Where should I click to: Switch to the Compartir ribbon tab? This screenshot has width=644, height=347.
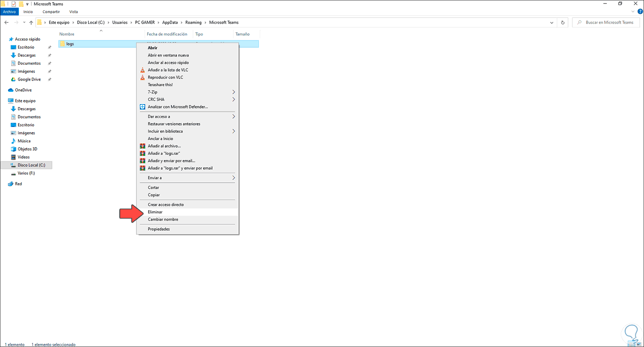[x=52, y=12]
